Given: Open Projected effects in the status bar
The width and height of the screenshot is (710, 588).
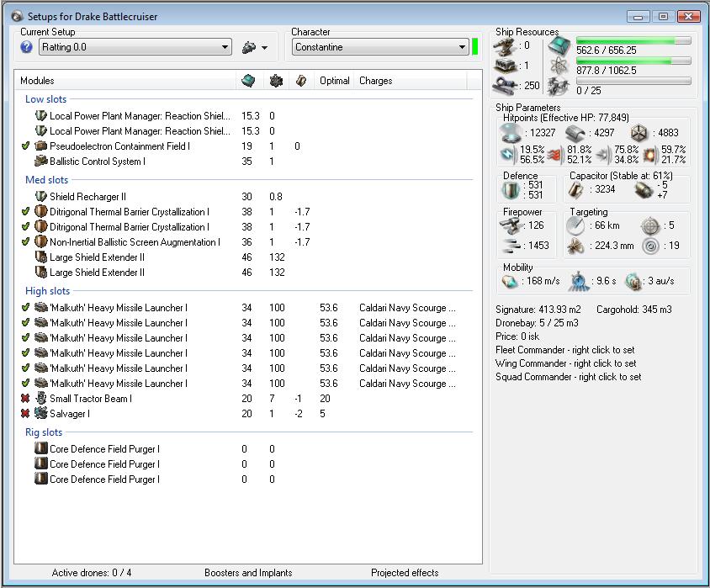Looking at the screenshot, I should [405, 573].
